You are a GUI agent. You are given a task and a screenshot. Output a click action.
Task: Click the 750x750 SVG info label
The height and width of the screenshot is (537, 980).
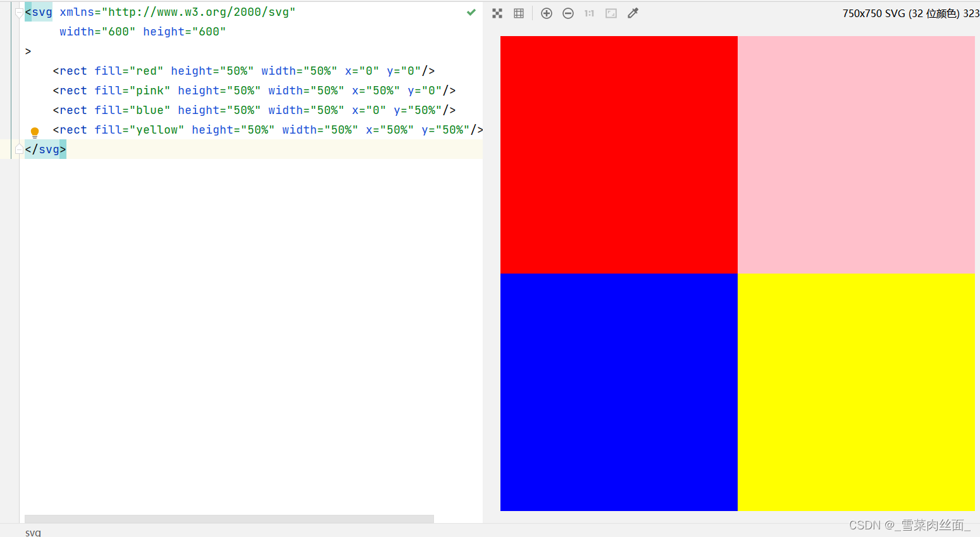tap(911, 13)
